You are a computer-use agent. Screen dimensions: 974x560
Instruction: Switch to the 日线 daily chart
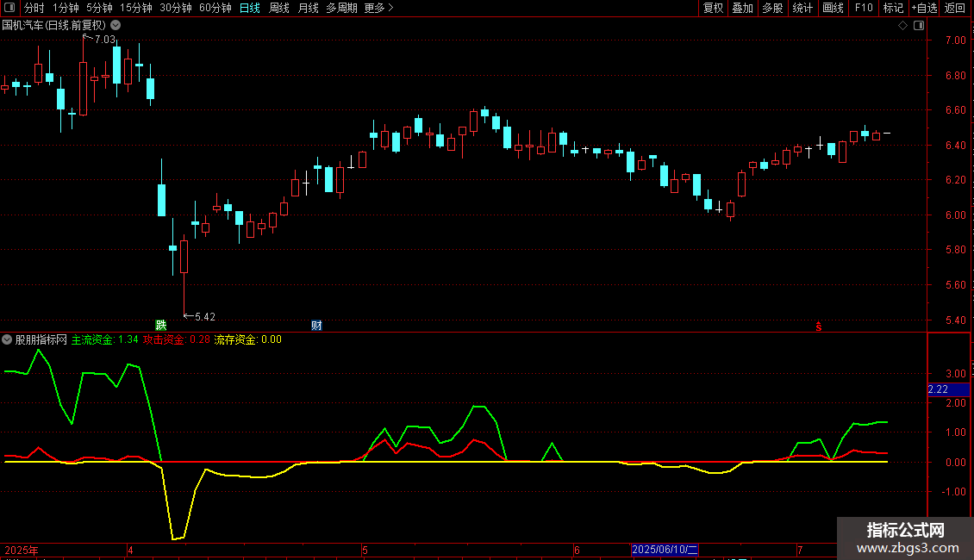click(250, 8)
